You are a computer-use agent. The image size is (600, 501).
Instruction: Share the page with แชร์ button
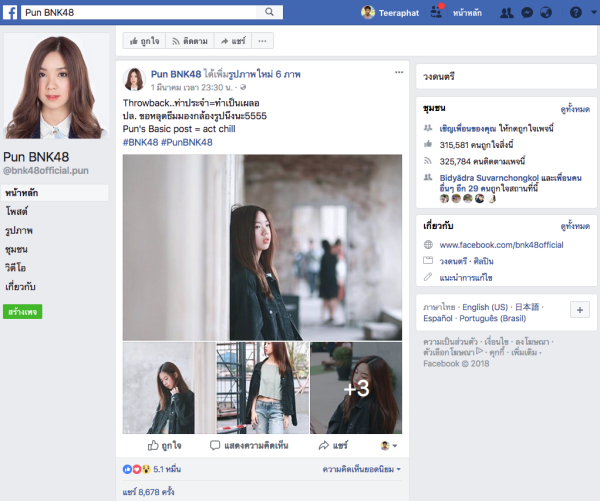(x=233, y=41)
